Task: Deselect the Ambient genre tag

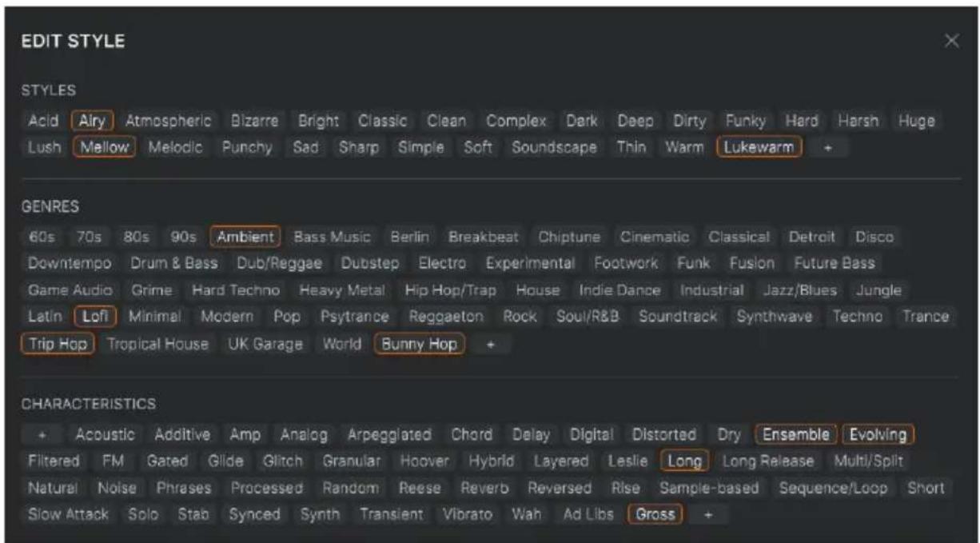Action: tap(245, 237)
